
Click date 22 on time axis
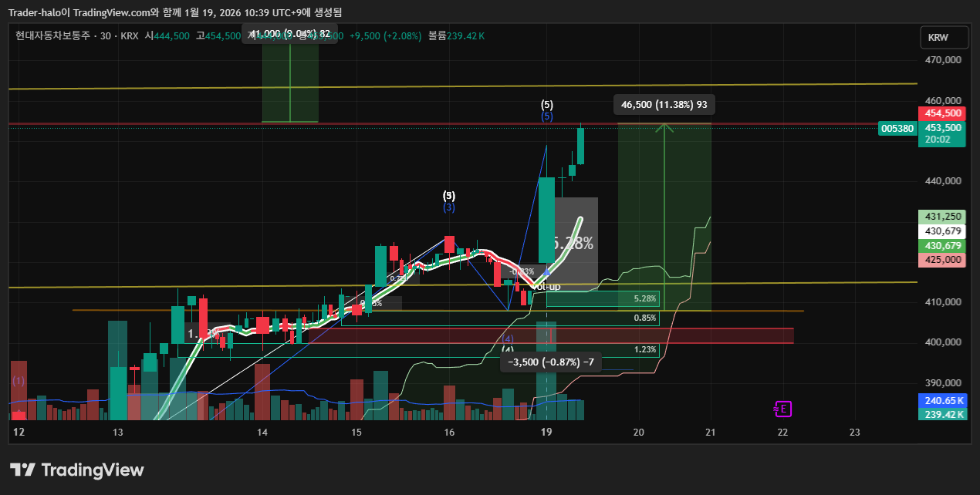point(782,433)
